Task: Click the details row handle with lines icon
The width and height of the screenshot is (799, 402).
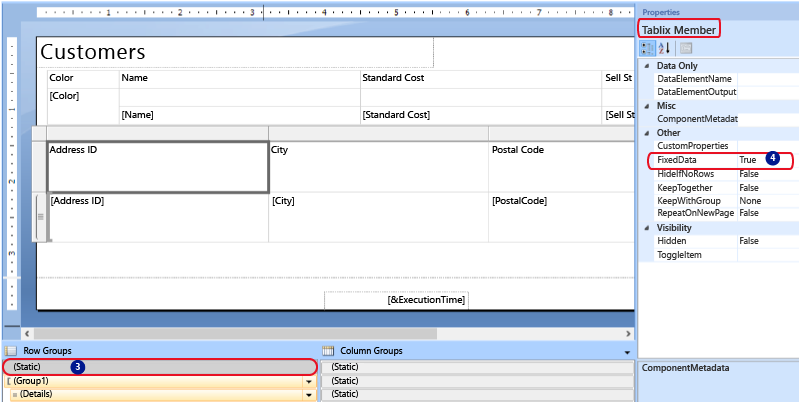Action: coord(39,217)
